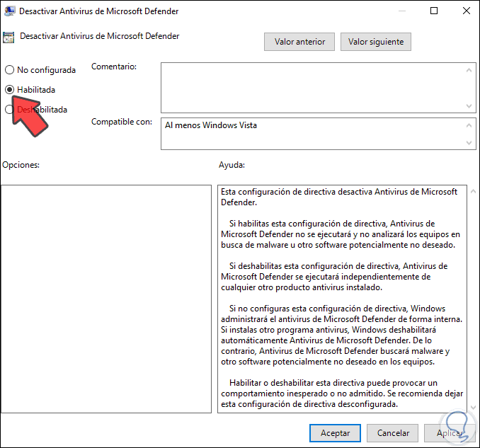Maximize the policy dialog window
This screenshot has height=448, width=480.
tap(434, 11)
